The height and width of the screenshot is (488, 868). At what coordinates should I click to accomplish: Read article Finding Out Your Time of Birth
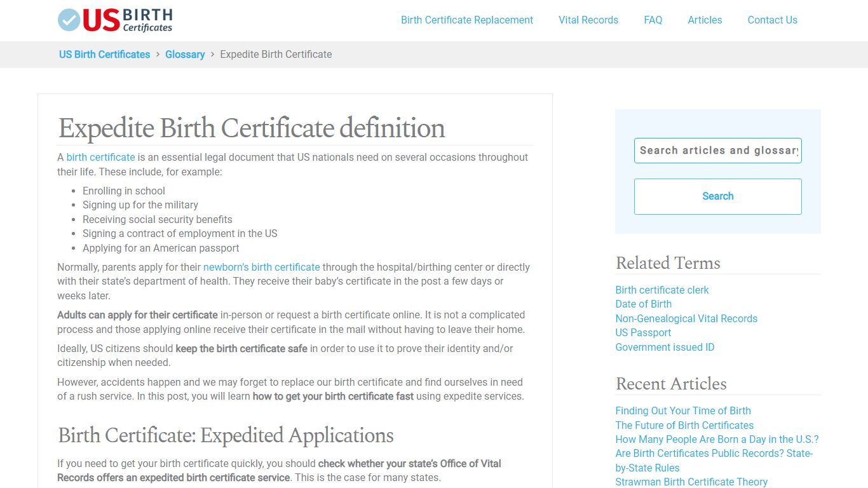683,410
